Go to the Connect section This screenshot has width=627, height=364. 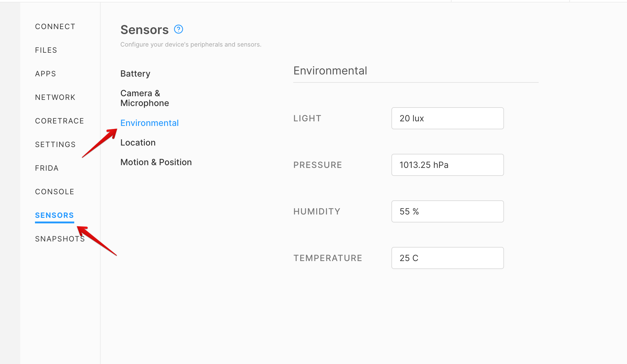pyautogui.click(x=55, y=27)
